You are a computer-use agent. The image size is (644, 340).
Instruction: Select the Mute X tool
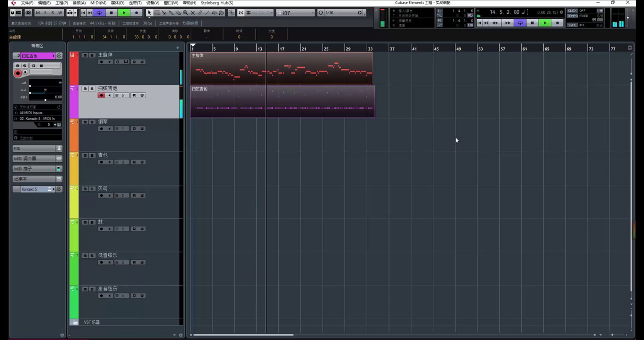[x=193, y=13]
